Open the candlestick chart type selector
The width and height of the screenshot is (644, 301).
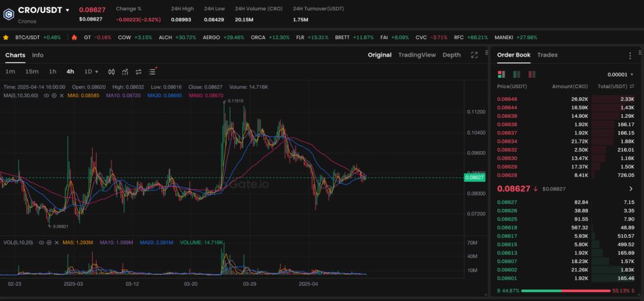(111, 71)
